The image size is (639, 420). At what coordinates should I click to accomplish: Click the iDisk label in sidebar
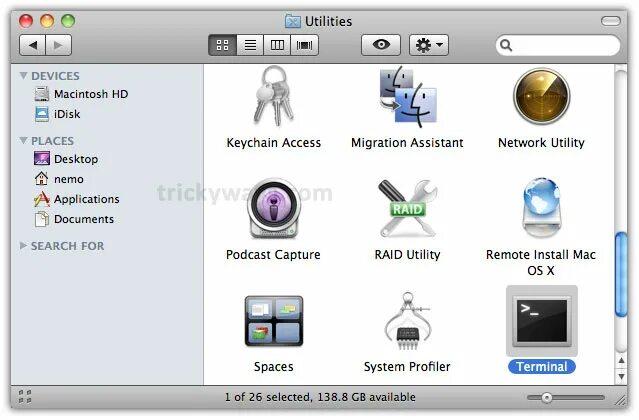coord(67,114)
